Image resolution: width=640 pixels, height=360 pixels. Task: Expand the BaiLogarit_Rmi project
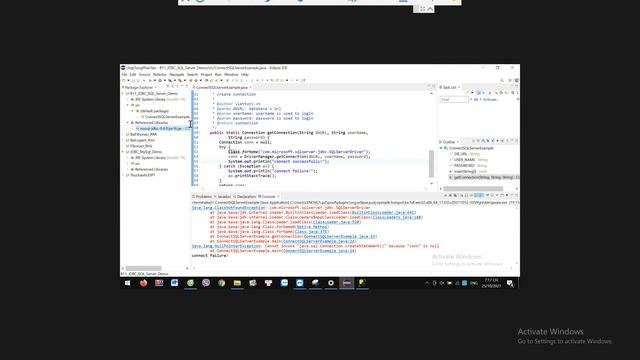tap(123, 140)
